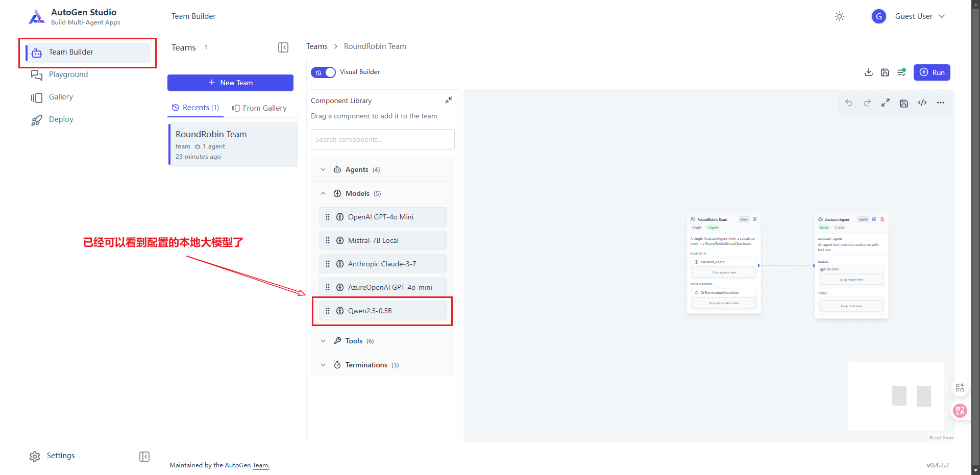
Task: Click the redo icon on canvas toolbar
Action: [x=867, y=103]
